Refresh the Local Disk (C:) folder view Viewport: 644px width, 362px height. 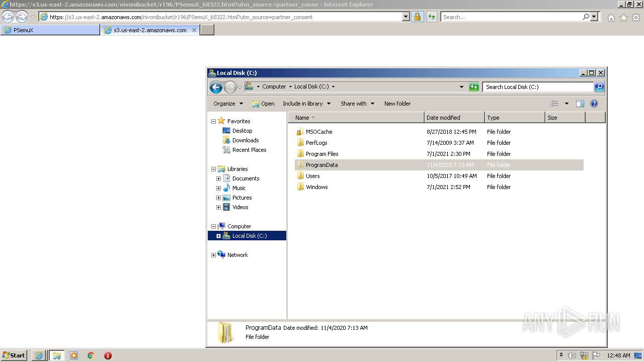pyautogui.click(x=474, y=87)
